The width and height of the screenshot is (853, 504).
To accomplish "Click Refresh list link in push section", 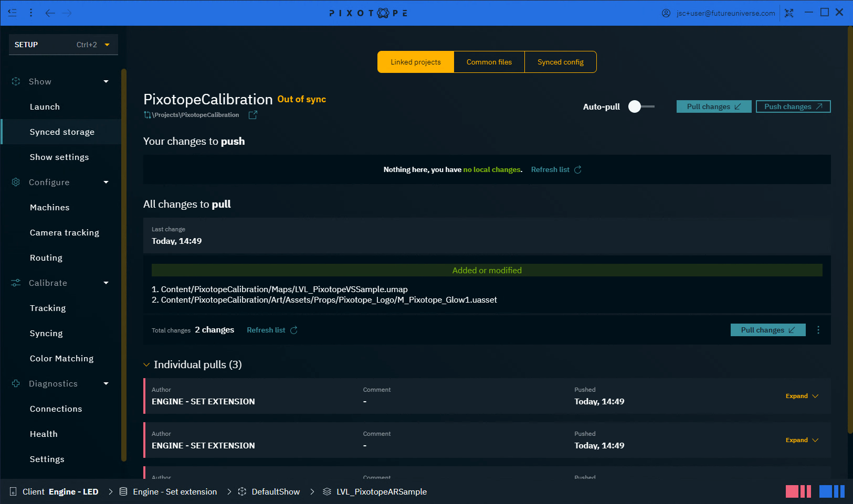I will coord(550,169).
